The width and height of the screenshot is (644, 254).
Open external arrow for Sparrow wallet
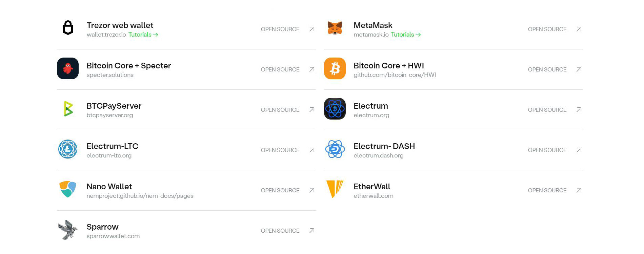pyautogui.click(x=312, y=231)
